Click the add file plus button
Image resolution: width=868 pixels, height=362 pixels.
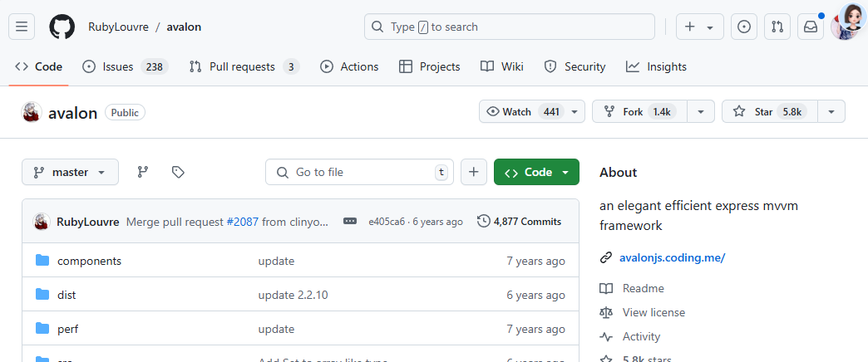click(x=473, y=172)
